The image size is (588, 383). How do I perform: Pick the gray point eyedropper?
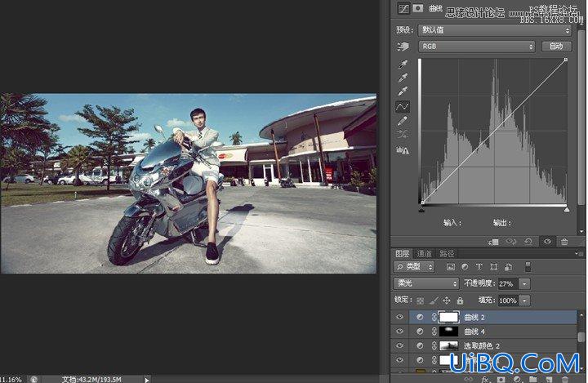coord(403,78)
